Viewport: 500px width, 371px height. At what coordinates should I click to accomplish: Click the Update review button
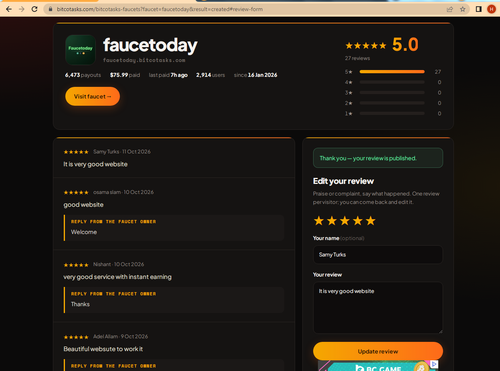pyautogui.click(x=378, y=351)
